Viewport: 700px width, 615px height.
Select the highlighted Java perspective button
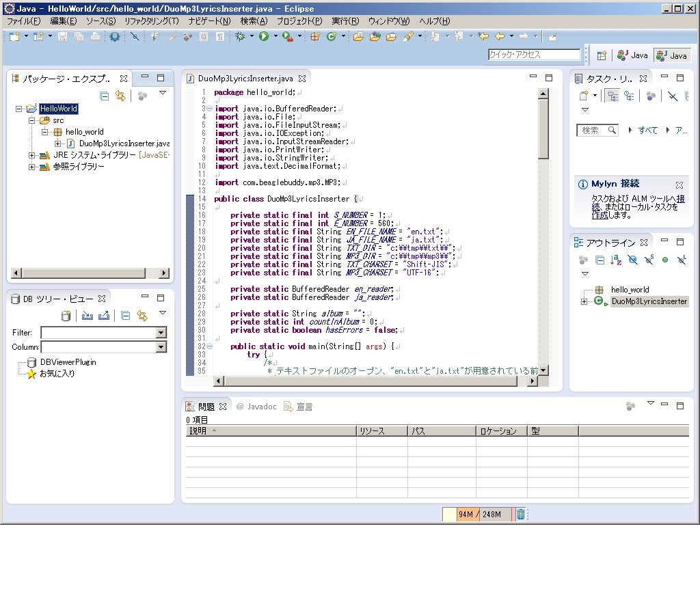tap(672, 55)
